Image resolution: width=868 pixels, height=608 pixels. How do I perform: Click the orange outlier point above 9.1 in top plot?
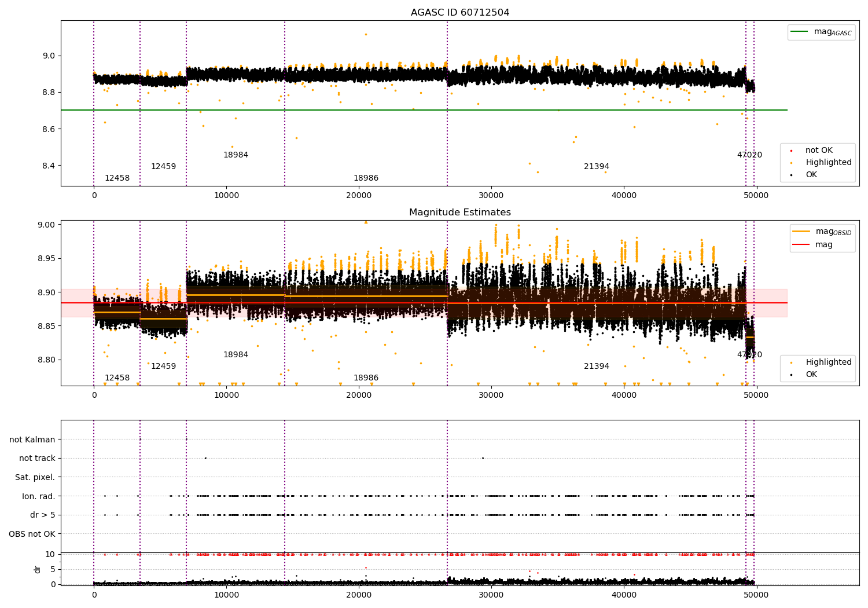(x=366, y=34)
